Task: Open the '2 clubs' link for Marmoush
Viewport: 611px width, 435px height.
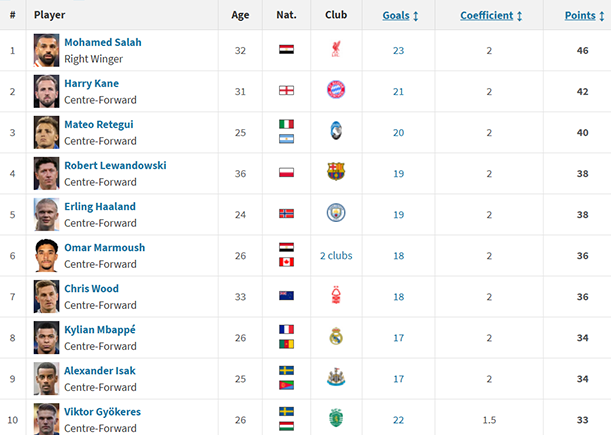Action: [x=336, y=255]
